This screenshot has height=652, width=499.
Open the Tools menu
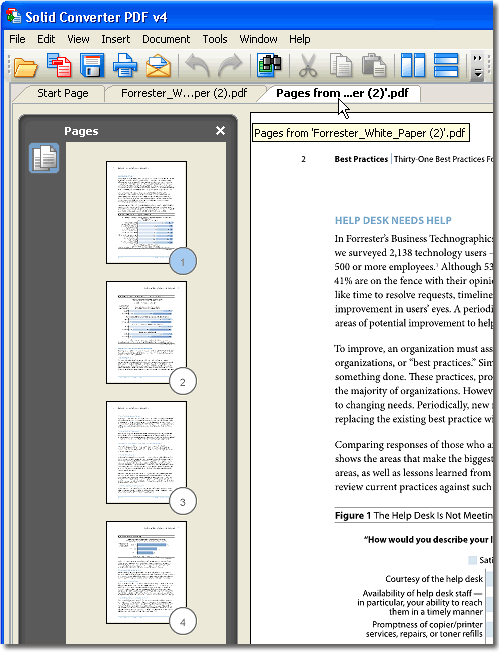point(215,39)
